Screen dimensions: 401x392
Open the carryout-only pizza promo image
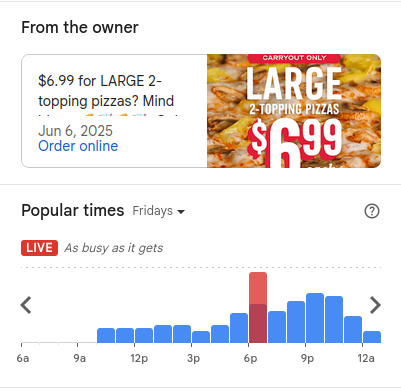tap(294, 111)
